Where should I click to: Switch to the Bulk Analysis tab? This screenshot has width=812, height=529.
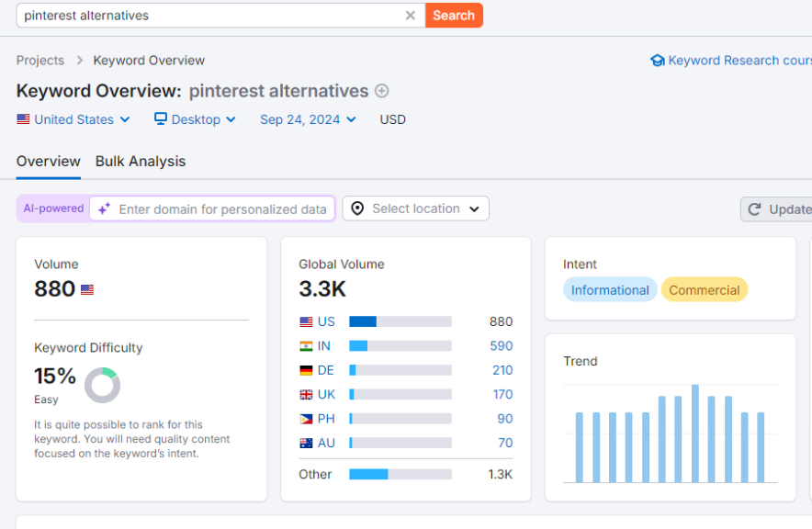[141, 162]
